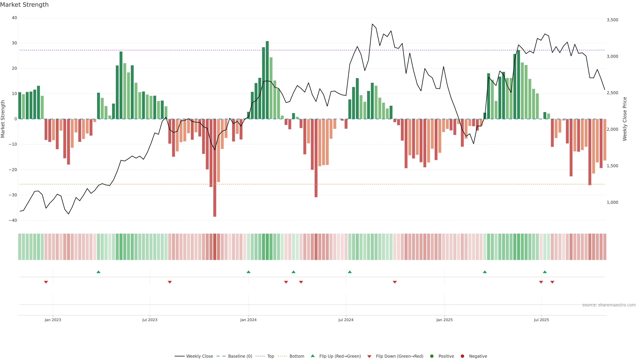
Task: Click the Flip Up green triangle legend icon
Action: [x=312, y=356]
